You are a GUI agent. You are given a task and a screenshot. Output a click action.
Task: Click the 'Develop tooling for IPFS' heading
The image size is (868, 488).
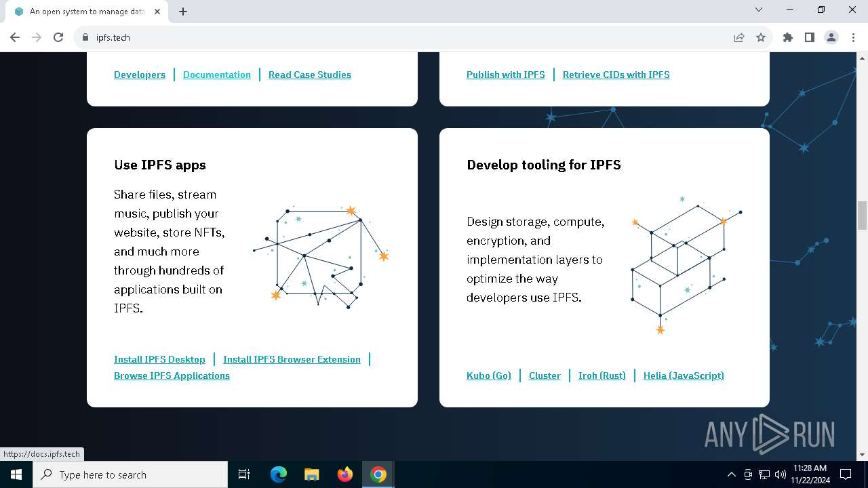click(x=544, y=165)
